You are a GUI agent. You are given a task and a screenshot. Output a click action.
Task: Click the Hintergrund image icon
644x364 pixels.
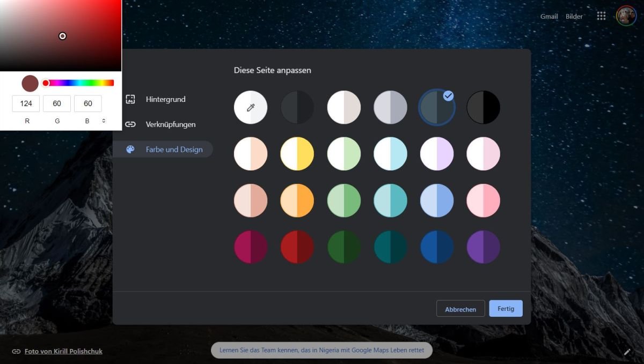130,99
